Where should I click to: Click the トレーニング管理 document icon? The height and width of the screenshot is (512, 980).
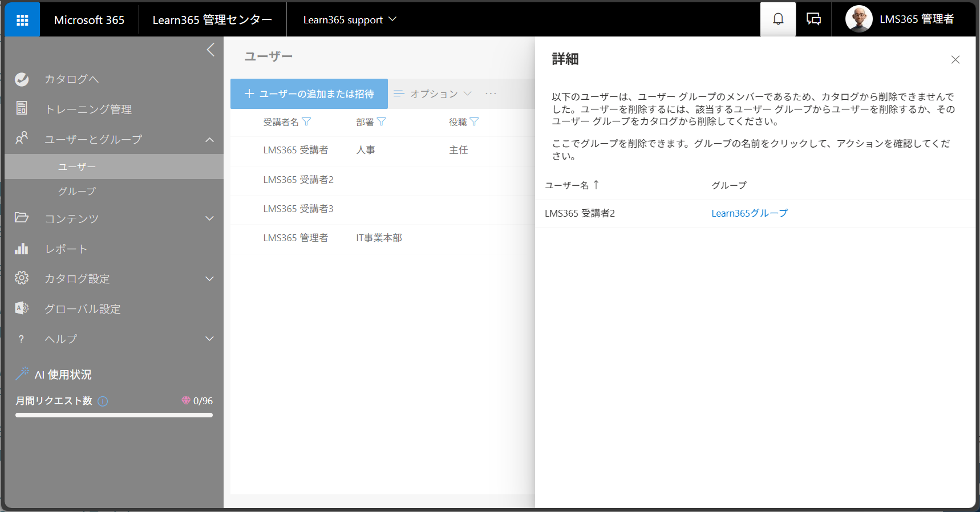(22, 108)
